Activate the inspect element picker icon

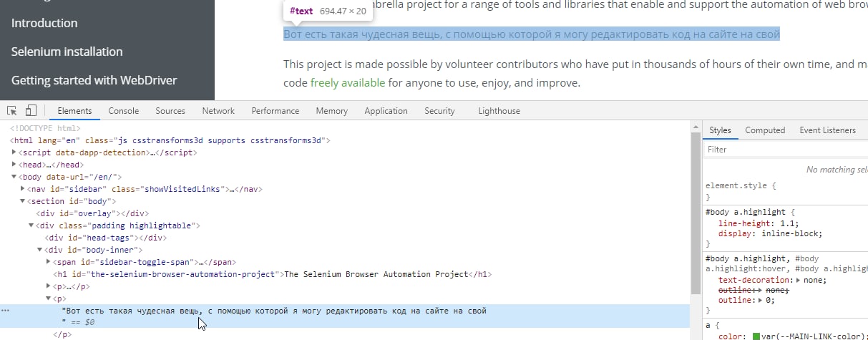tap(12, 111)
